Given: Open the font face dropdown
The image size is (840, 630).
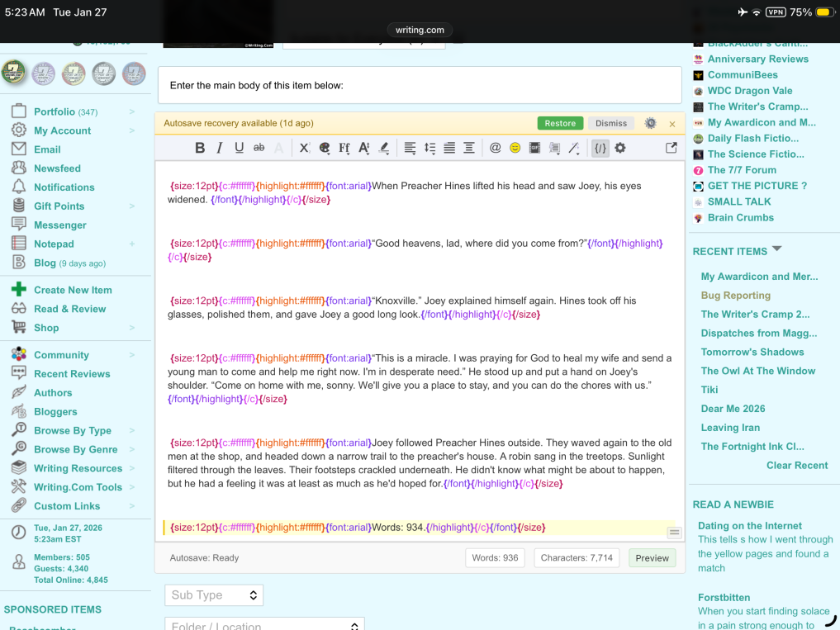Looking at the screenshot, I should [344, 148].
